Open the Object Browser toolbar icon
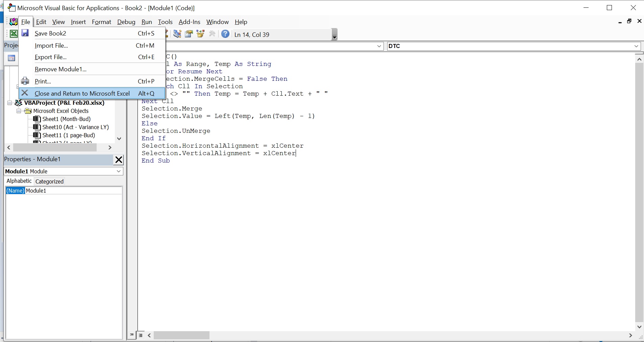The height and width of the screenshot is (342, 644). click(x=201, y=34)
